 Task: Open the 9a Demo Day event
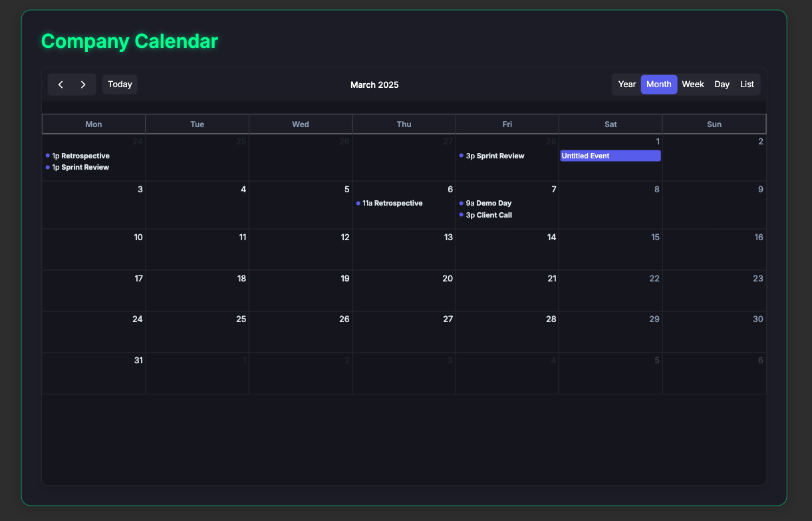click(489, 203)
